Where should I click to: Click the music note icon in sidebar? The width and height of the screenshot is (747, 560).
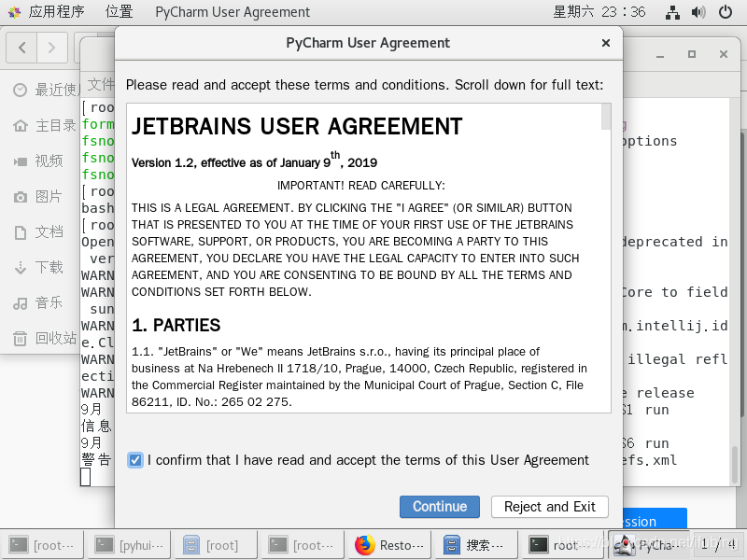[20, 303]
